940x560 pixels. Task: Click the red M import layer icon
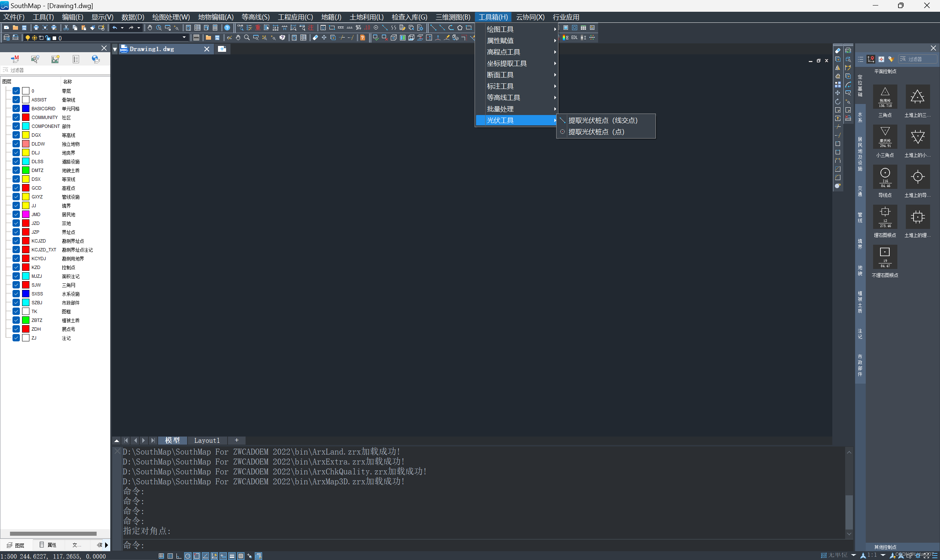[x=15, y=59]
